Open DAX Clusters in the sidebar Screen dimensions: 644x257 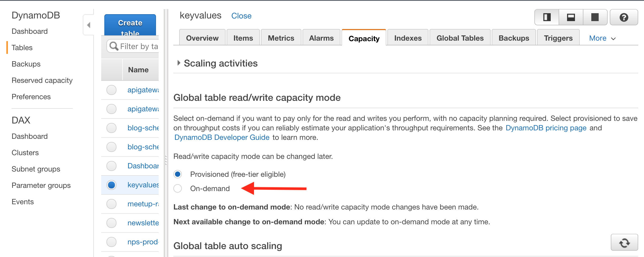(x=25, y=153)
